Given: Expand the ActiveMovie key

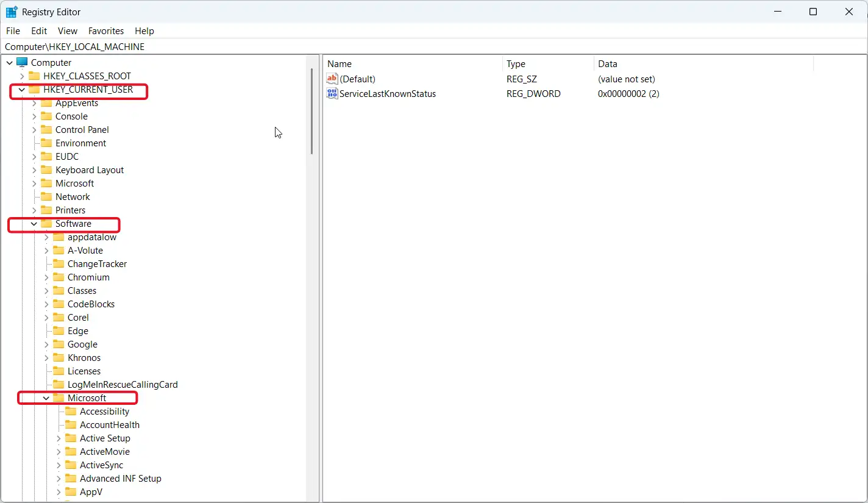Looking at the screenshot, I should point(59,452).
